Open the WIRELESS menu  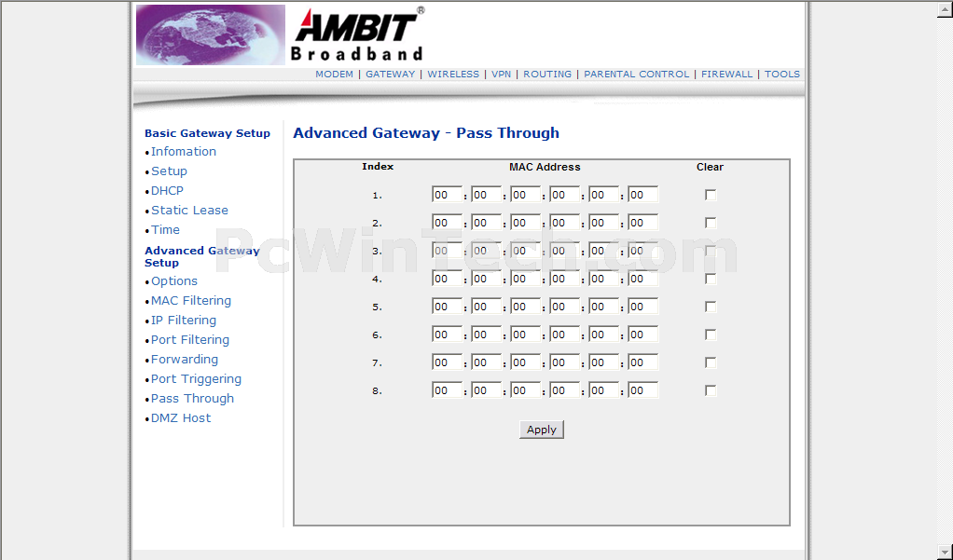tap(453, 75)
